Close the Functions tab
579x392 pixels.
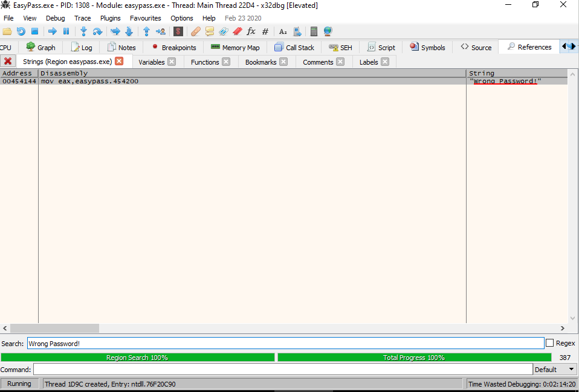[226, 62]
